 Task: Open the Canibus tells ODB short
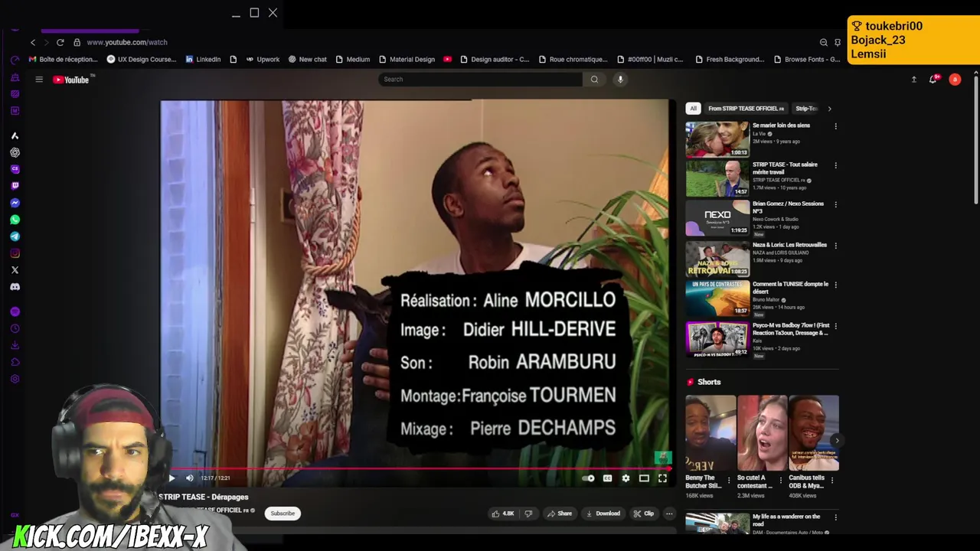[814, 432]
